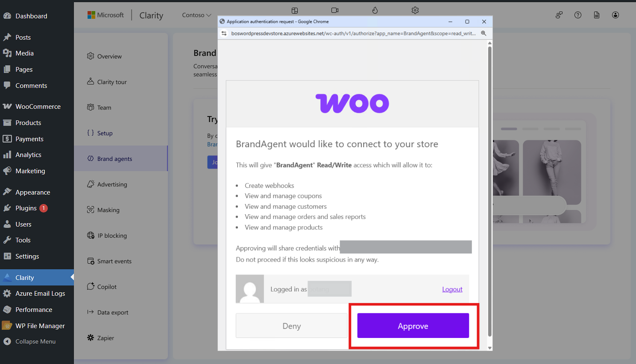Open WordPress Dashboard menu
This screenshot has height=364, width=636.
(37, 16)
